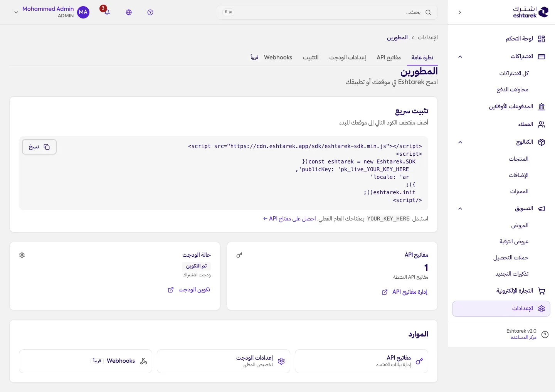Click the التسويق megaphone icon
The image size is (555, 392).
pos(542,209)
